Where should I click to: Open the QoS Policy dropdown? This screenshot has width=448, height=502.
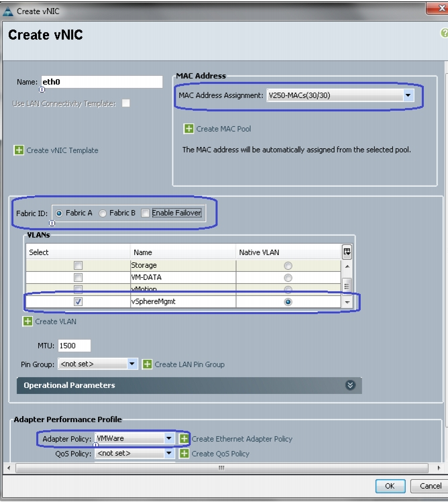169,453
